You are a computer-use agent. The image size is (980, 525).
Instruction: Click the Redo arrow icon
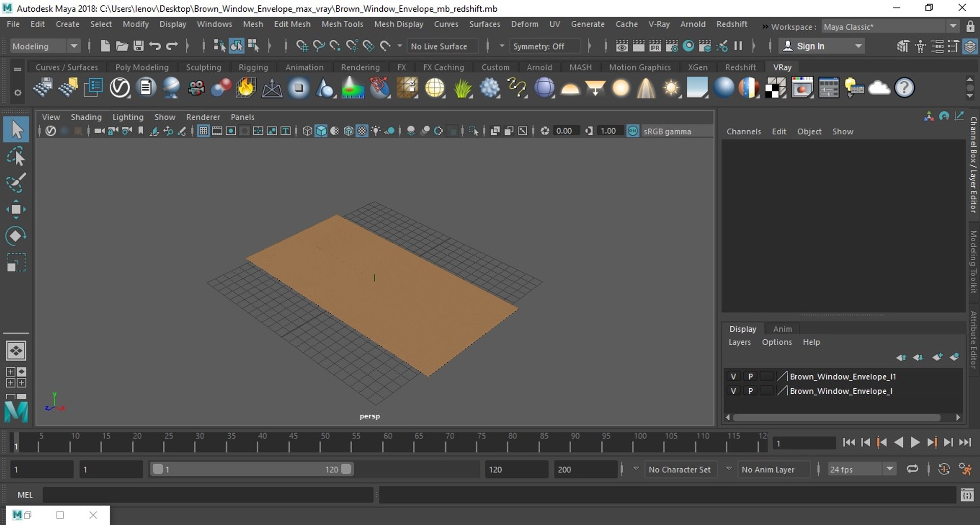(172, 46)
